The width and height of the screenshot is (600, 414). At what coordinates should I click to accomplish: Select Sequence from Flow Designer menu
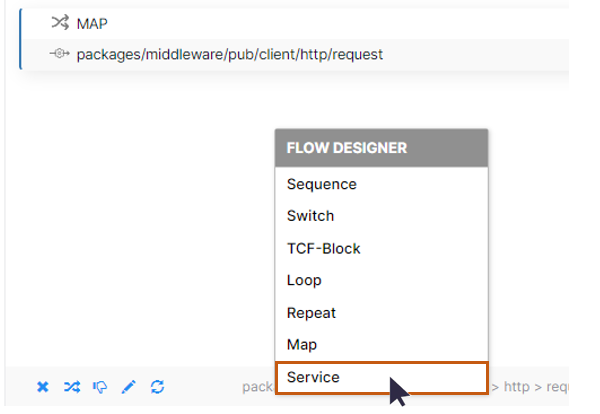point(381,184)
